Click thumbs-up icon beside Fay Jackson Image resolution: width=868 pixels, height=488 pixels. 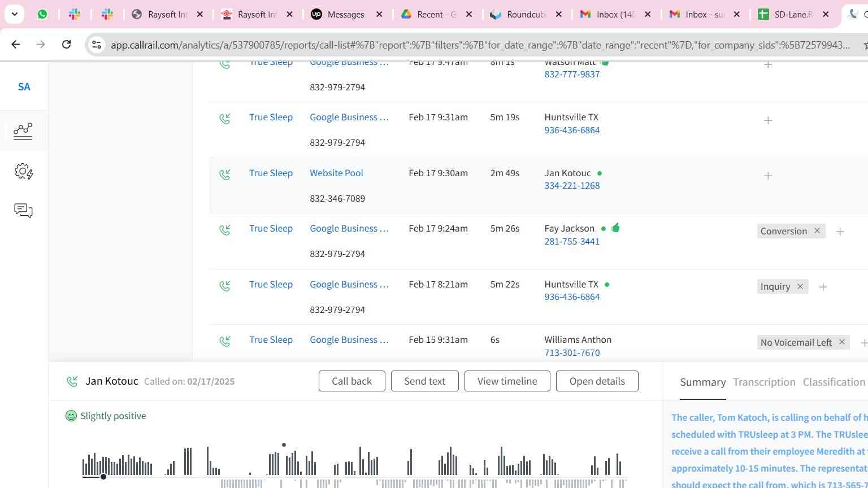point(615,228)
